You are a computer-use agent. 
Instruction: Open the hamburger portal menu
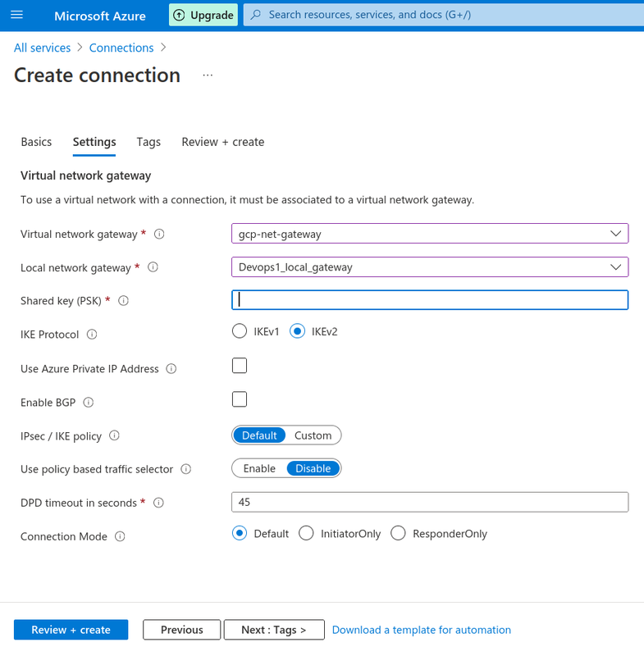click(x=16, y=15)
